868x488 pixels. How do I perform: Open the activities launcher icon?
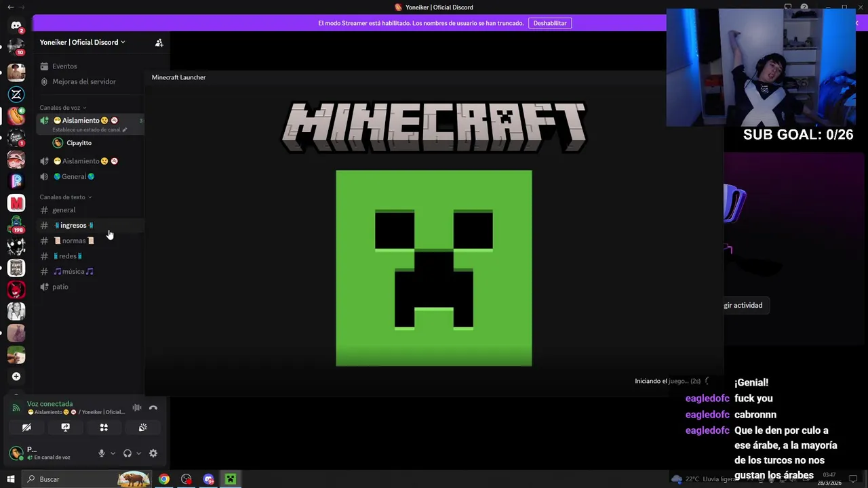tap(104, 428)
